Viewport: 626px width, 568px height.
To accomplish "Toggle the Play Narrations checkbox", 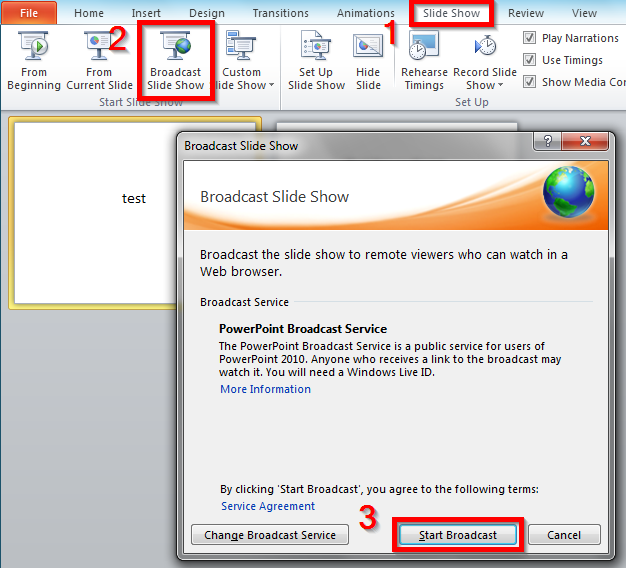I will (529, 38).
